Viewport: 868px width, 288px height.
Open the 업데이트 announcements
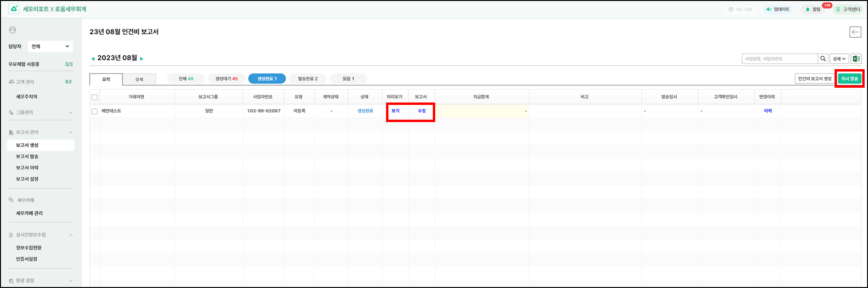[777, 9]
